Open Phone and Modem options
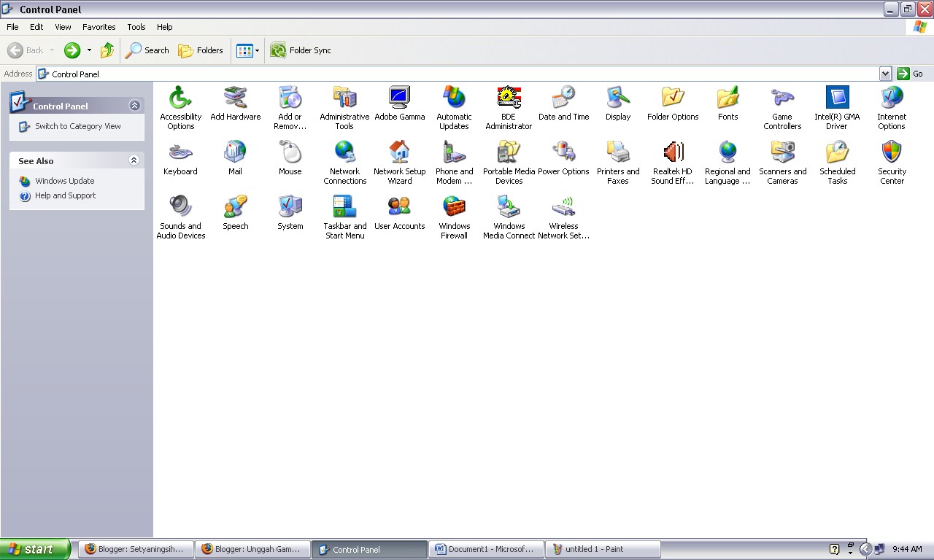The height and width of the screenshot is (560, 934). 454,162
